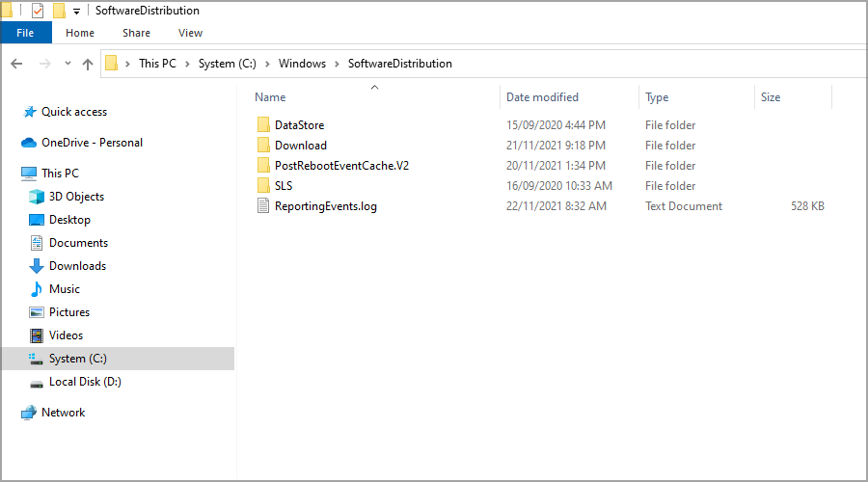Click the SLS folder name
This screenshot has width=868, height=482.
pos(284,186)
